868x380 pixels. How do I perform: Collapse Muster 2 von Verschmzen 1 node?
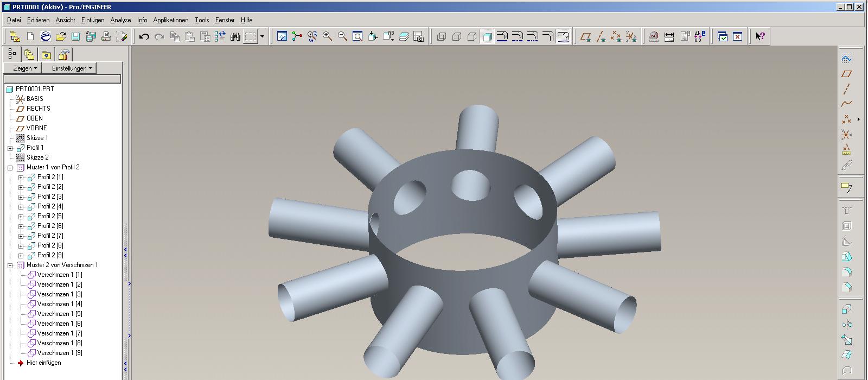(10, 265)
